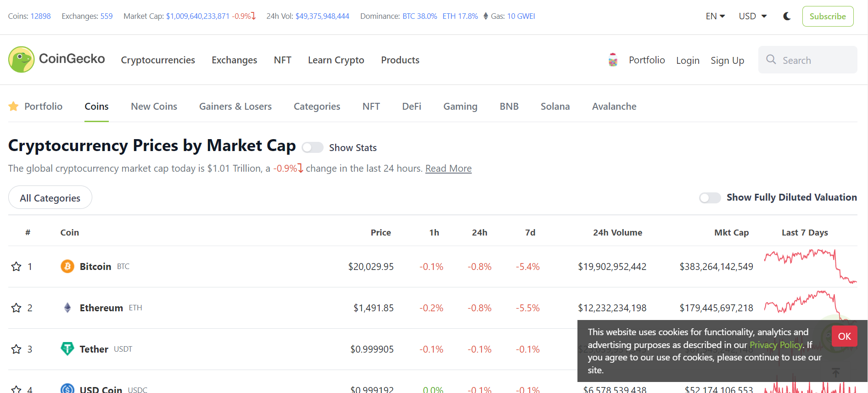Viewport: 868px width, 393px height.
Task: Click the Tether coin logo
Action: coord(67,349)
